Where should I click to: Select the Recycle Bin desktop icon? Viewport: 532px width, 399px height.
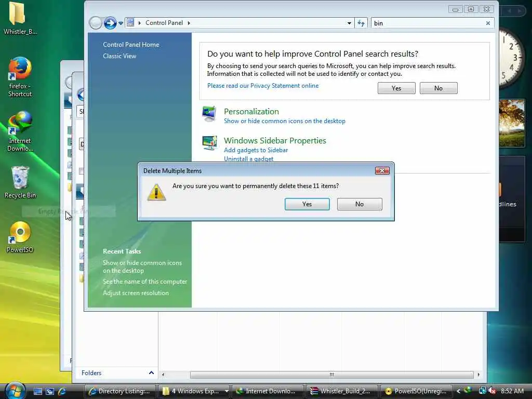tap(20, 182)
